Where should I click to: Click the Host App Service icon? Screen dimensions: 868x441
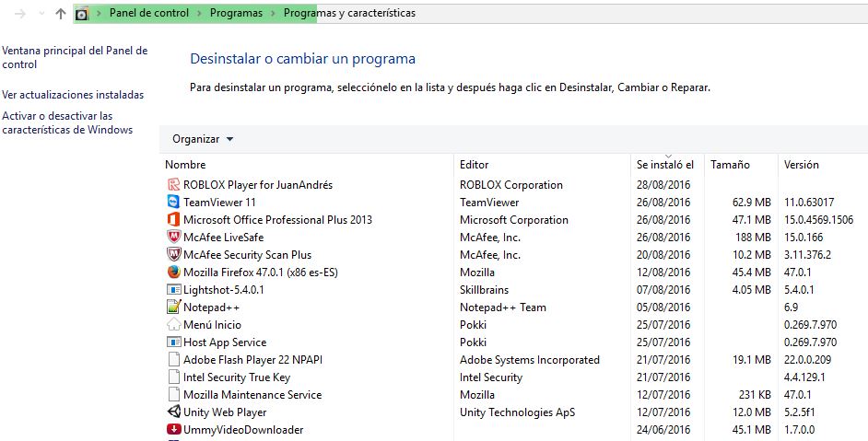(174, 342)
